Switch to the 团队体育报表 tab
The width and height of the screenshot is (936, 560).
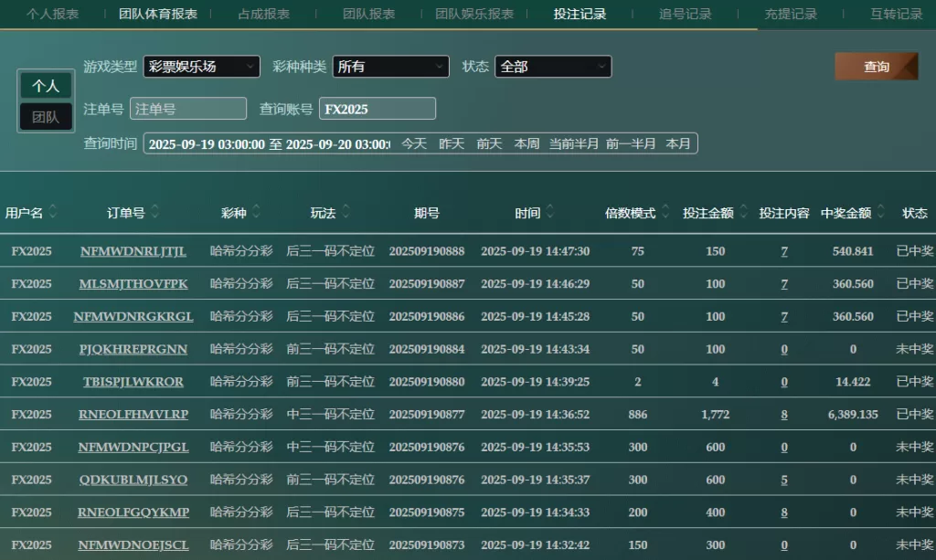click(x=158, y=14)
